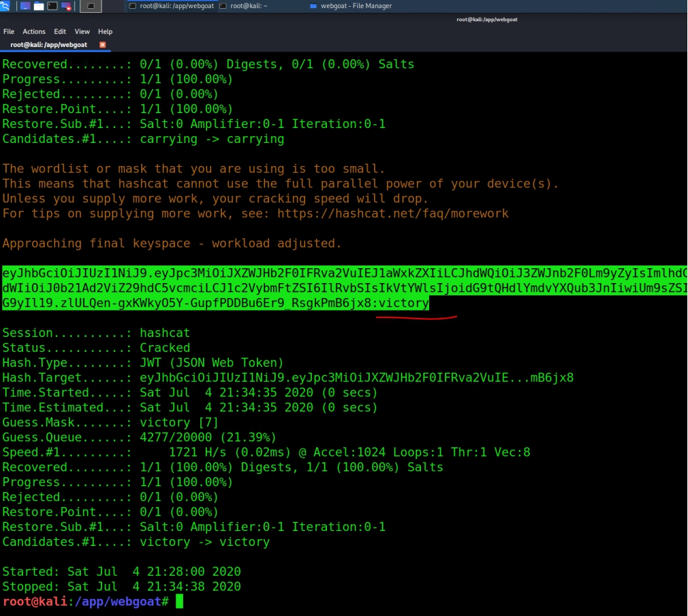The image size is (688, 616).
Task: Open the Help menu
Action: coord(106,31)
